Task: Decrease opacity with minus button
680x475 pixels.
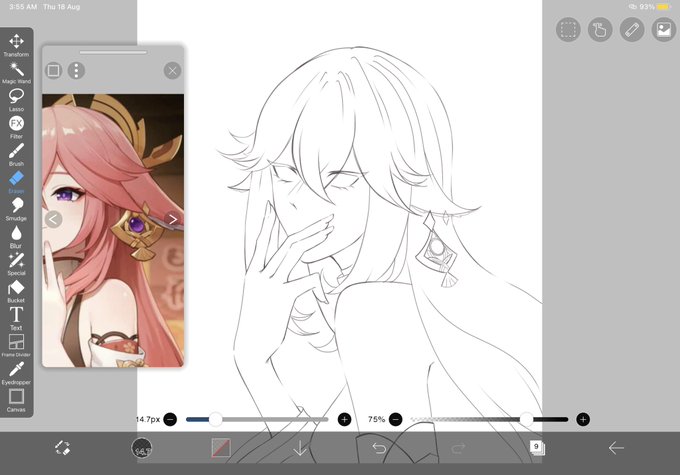Action: coord(396,419)
